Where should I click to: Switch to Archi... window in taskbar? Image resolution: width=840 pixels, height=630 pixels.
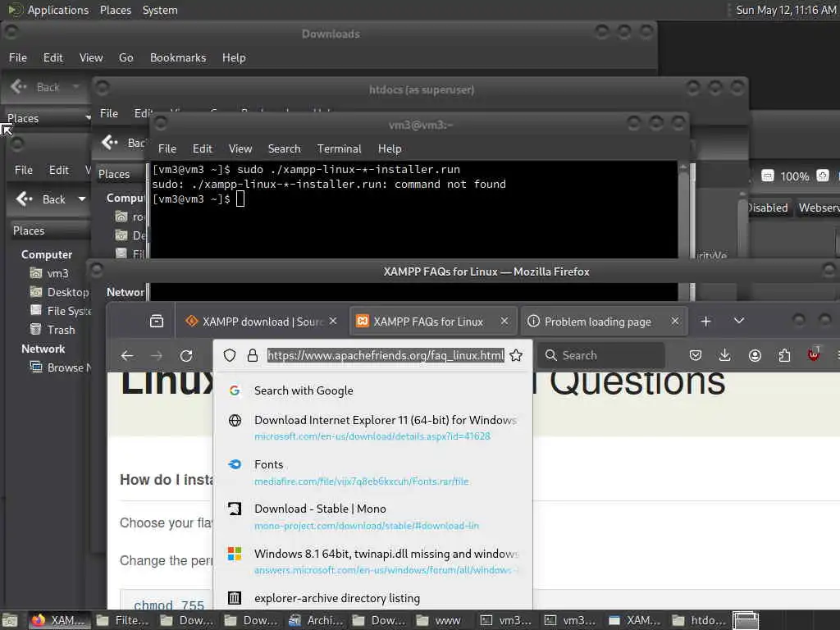click(x=317, y=620)
